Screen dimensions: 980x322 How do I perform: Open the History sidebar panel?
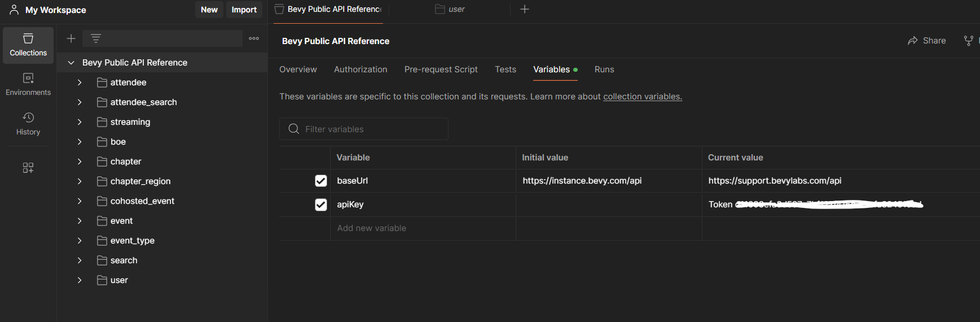[x=28, y=124]
